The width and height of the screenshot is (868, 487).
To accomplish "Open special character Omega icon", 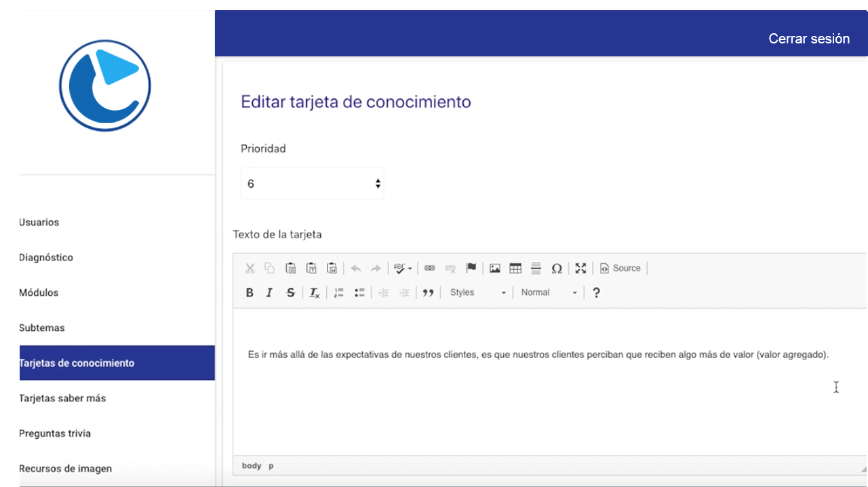I will [557, 268].
